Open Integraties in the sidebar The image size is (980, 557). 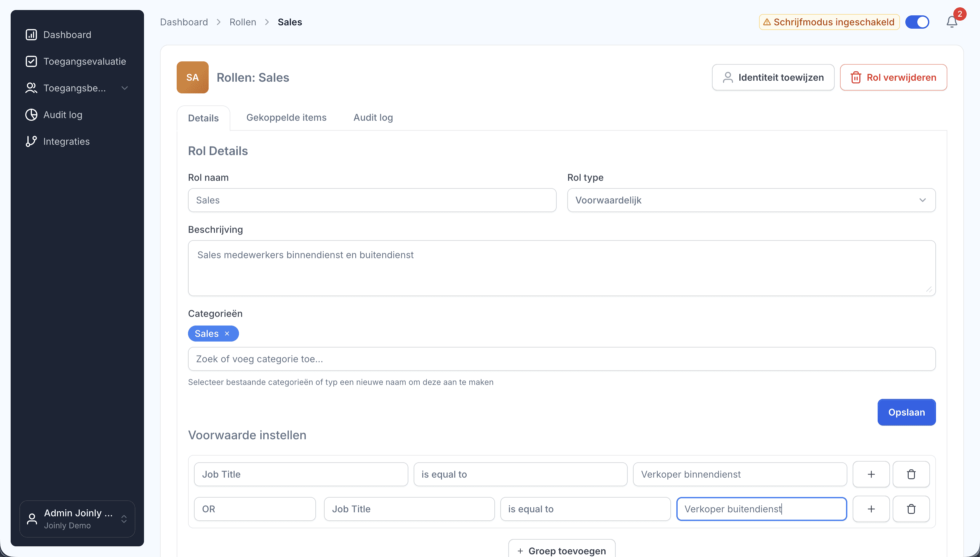click(66, 141)
